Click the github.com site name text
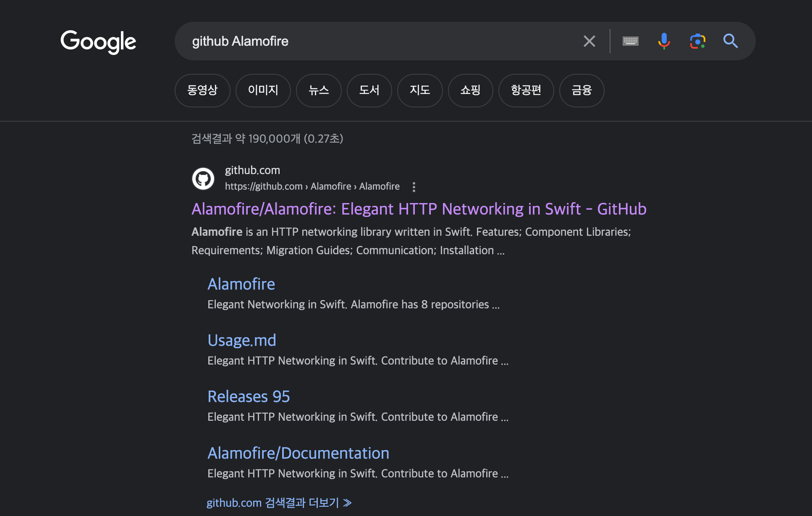The height and width of the screenshot is (516, 812). (252, 170)
